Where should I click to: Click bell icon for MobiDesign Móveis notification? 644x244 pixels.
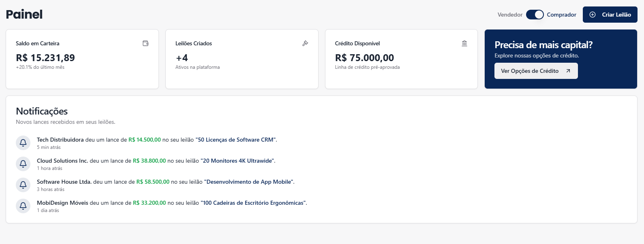(x=23, y=206)
